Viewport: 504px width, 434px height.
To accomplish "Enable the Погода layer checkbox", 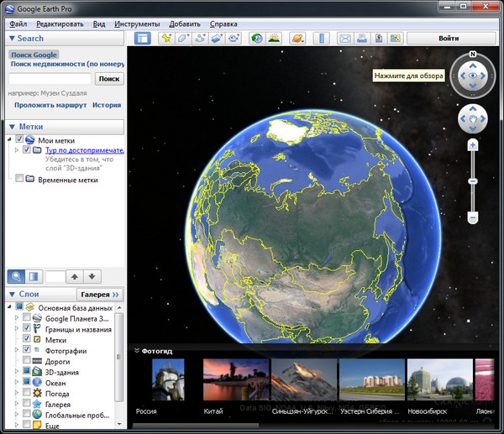I will (28, 393).
